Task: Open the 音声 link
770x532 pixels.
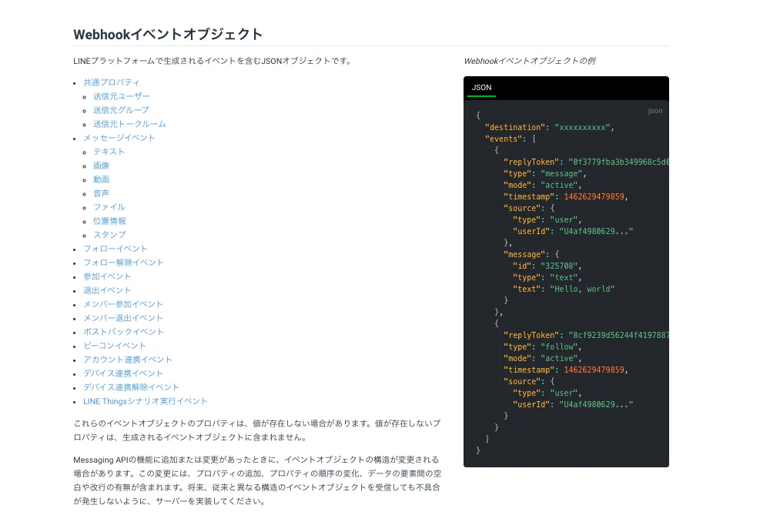Action: click(x=101, y=193)
